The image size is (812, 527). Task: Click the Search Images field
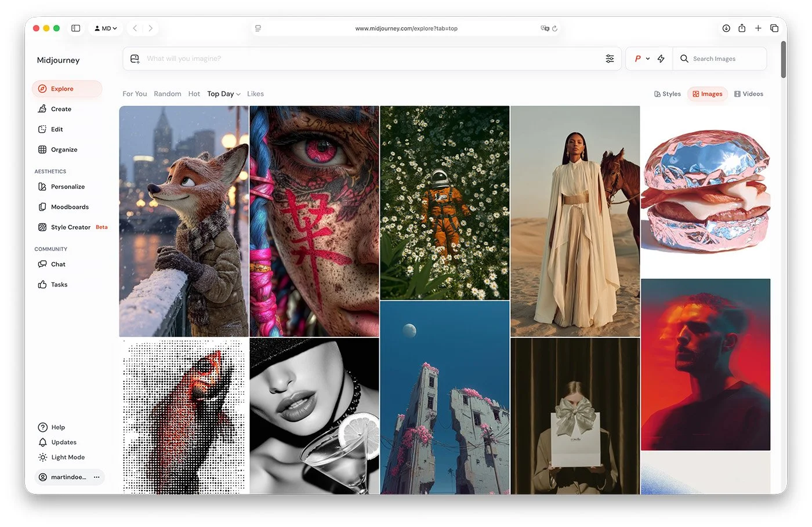pos(720,59)
